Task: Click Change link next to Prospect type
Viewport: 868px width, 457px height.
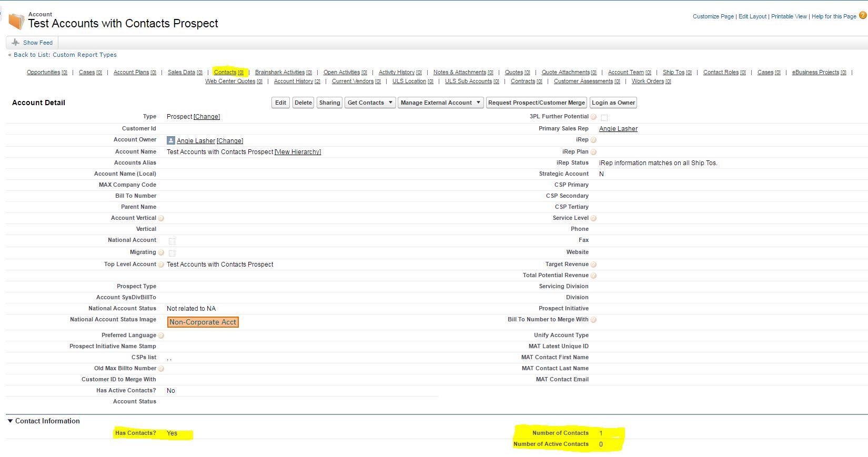Action: pyautogui.click(x=207, y=117)
